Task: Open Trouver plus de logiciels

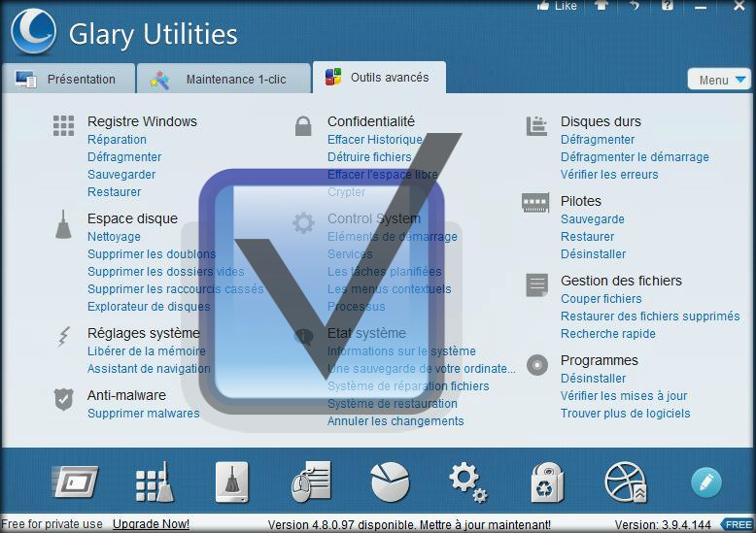Action: point(626,413)
